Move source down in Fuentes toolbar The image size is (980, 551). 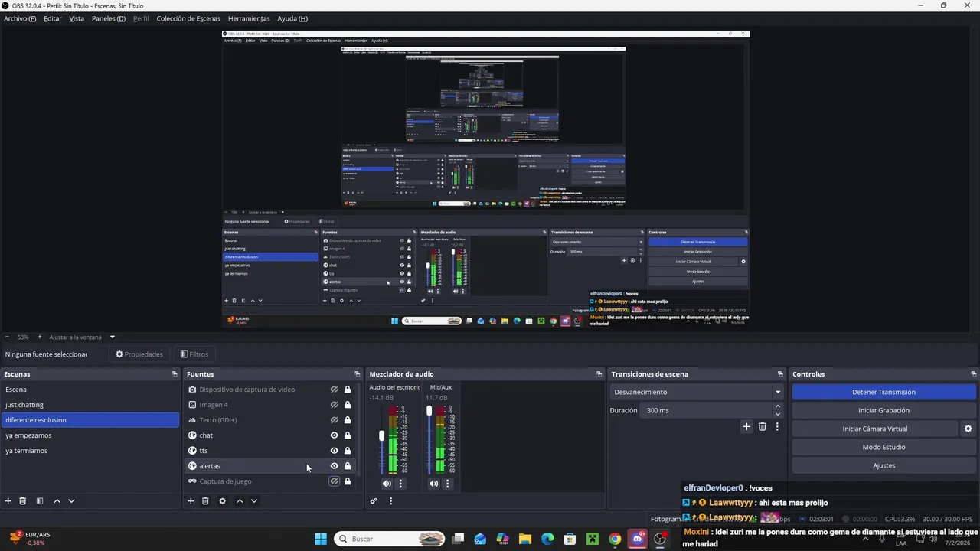coord(254,501)
